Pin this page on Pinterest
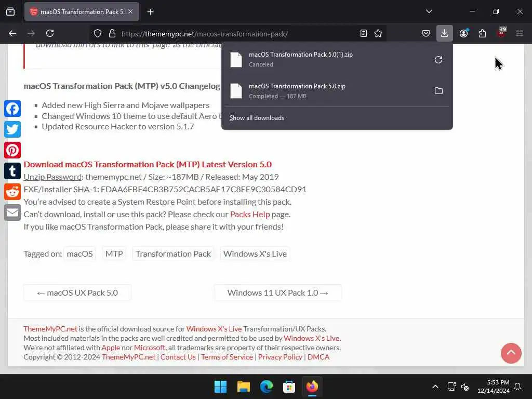This screenshot has width=532, height=399. [12, 150]
